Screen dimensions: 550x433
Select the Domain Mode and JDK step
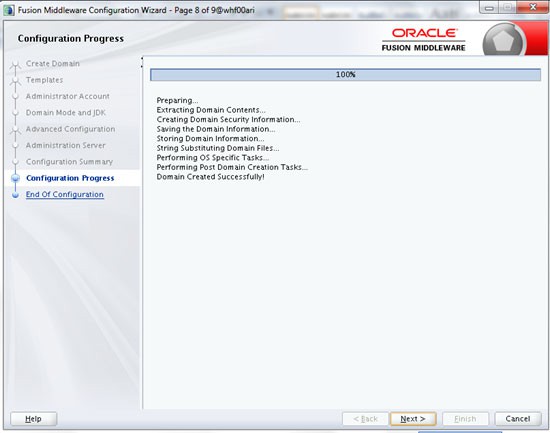tap(66, 113)
